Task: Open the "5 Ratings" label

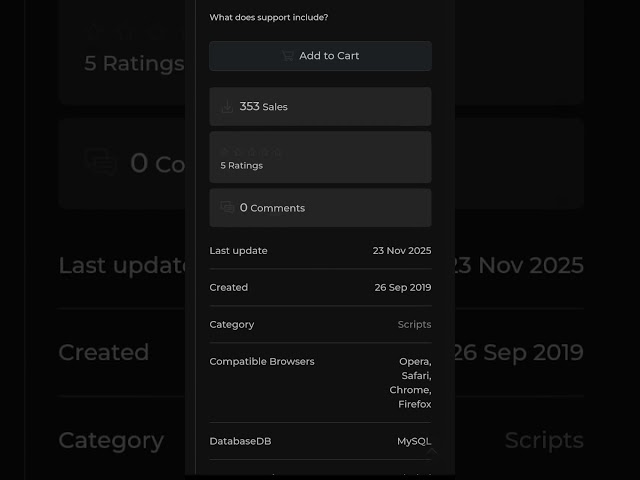Action: point(241,165)
